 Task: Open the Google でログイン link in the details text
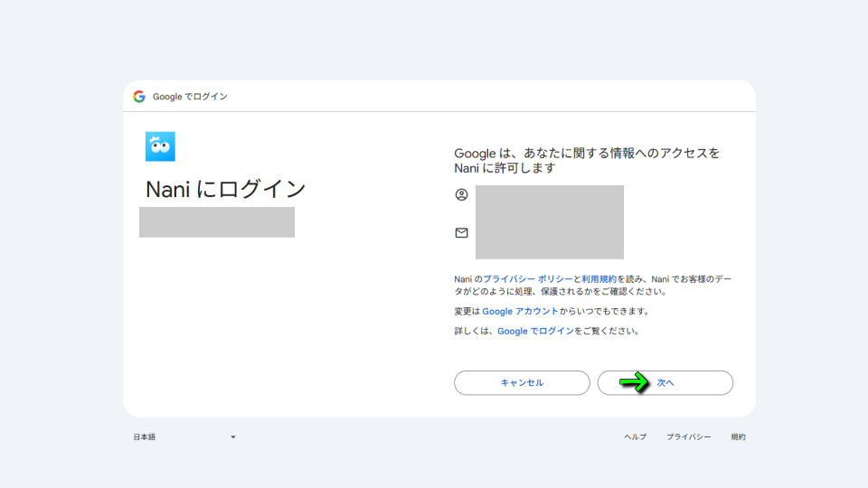pyautogui.click(x=535, y=332)
